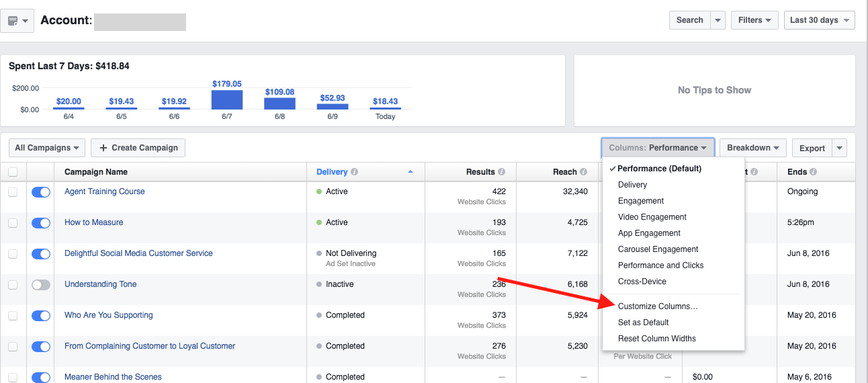Click the info icon beside Results header
Image resolution: width=868 pixels, height=383 pixels.
coord(502,172)
